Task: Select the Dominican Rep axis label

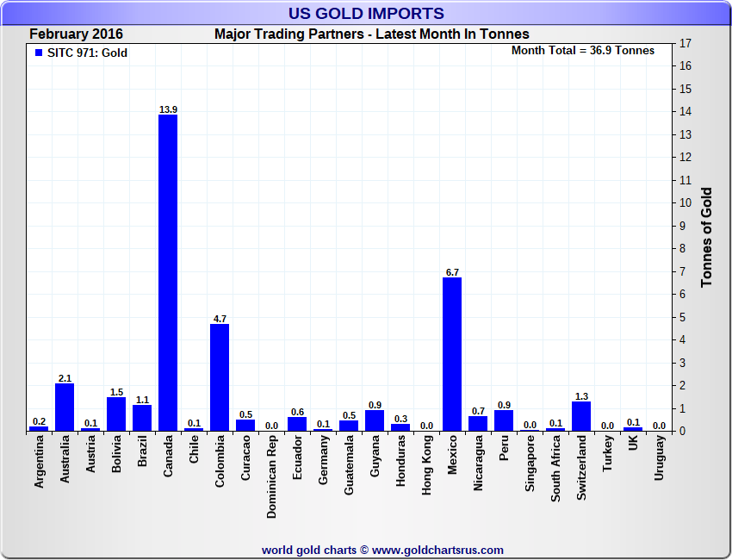Action: [x=271, y=477]
